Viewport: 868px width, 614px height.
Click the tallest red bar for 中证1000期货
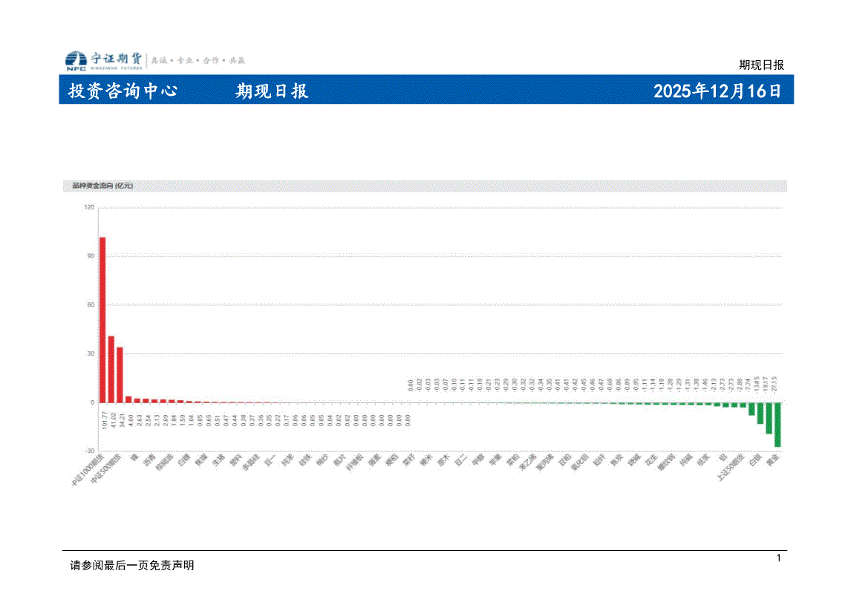click(x=102, y=319)
